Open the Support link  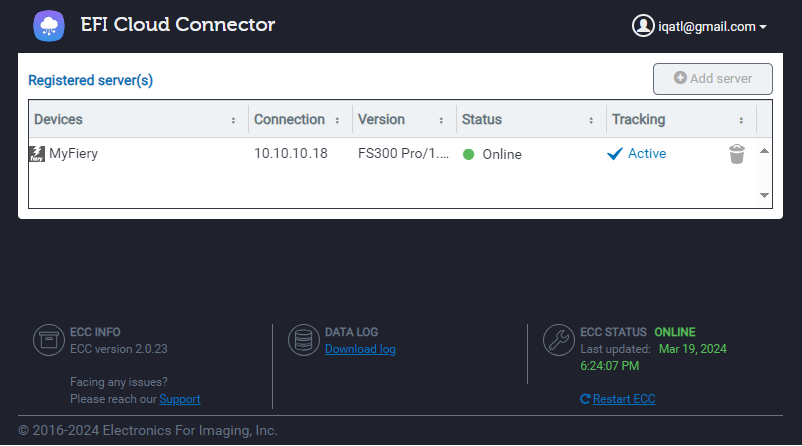[x=180, y=399]
